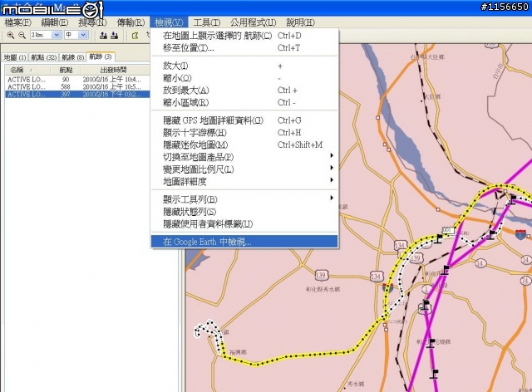Open the 傳輸(R) menu

[x=131, y=22]
